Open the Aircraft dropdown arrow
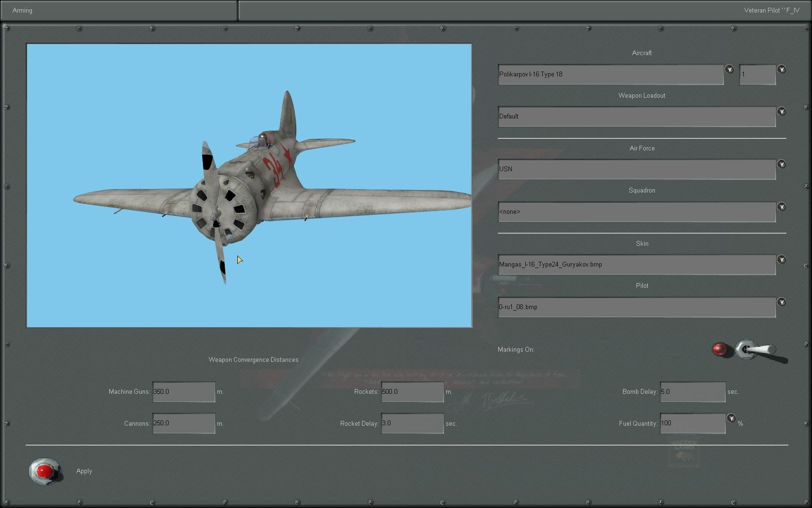The width and height of the screenshot is (812, 508). point(729,70)
